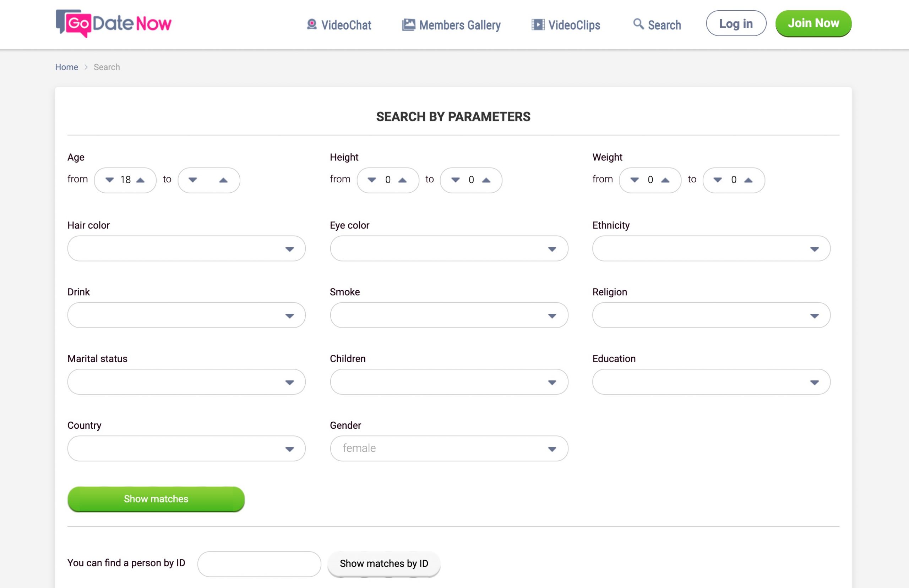Viewport: 909px width, 588px height.
Task: Decrease the Height to value
Action: tap(456, 180)
